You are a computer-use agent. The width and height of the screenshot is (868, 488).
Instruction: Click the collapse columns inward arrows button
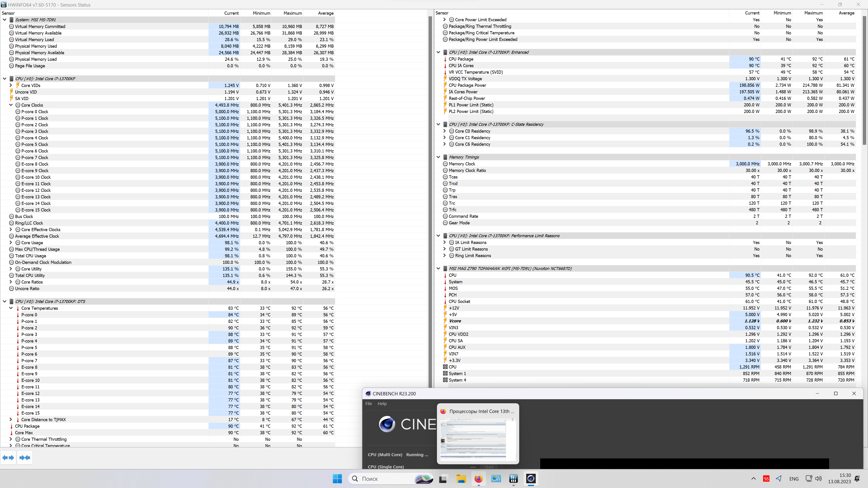pos(25,457)
